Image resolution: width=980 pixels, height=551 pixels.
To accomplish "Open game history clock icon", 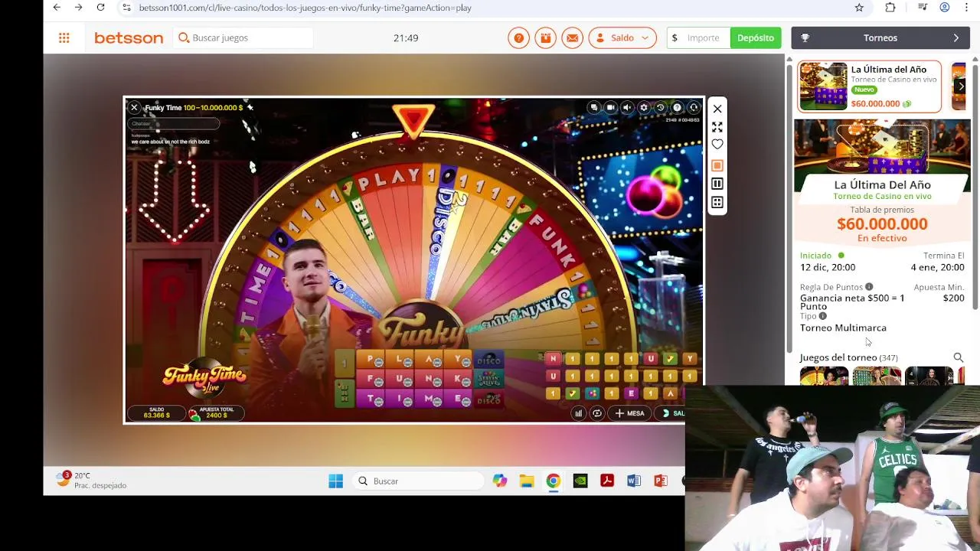I will [660, 108].
